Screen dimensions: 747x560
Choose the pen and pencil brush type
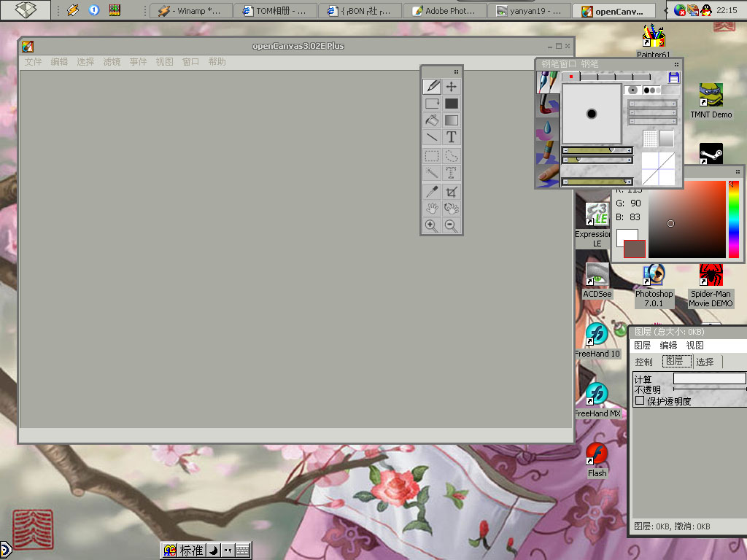548,82
